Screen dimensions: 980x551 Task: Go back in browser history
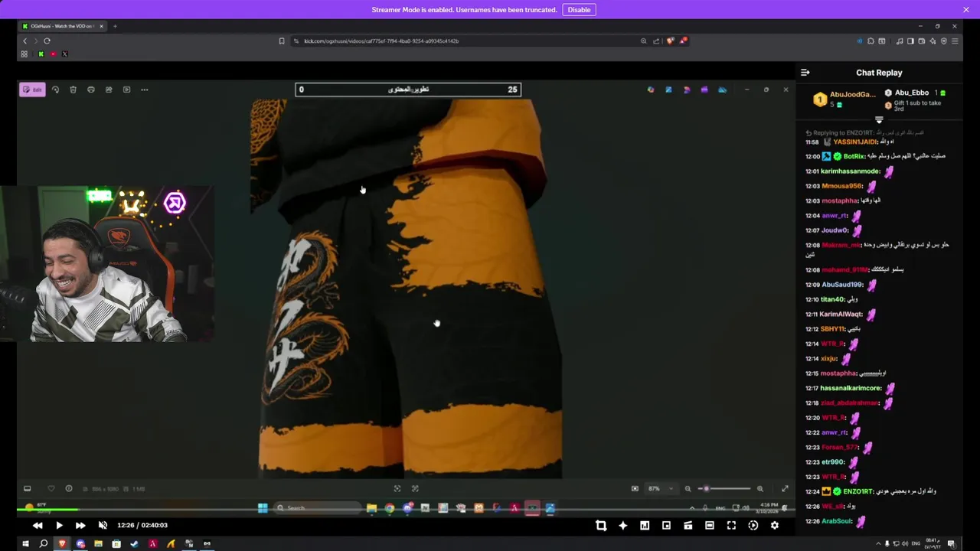pyautogui.click(x=24, y=41)
